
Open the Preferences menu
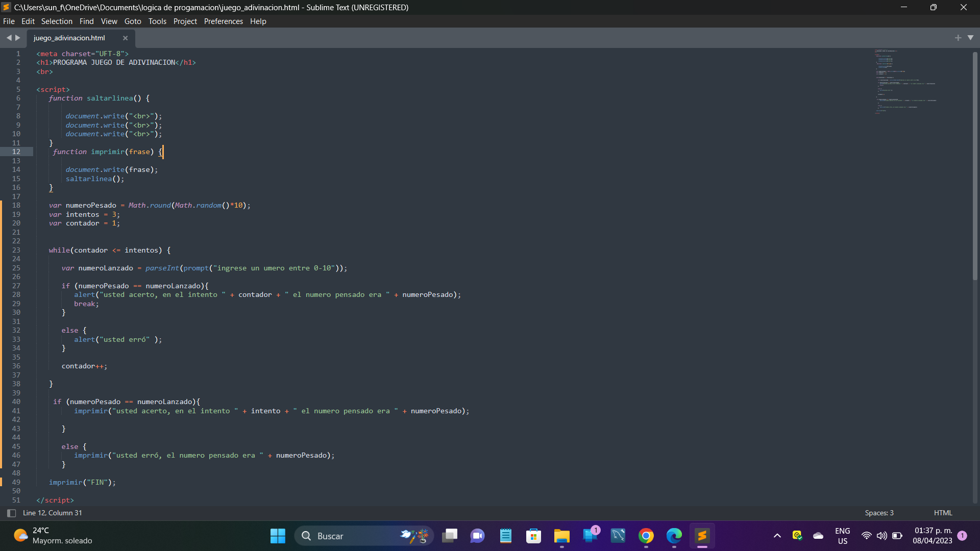(223, 21)
